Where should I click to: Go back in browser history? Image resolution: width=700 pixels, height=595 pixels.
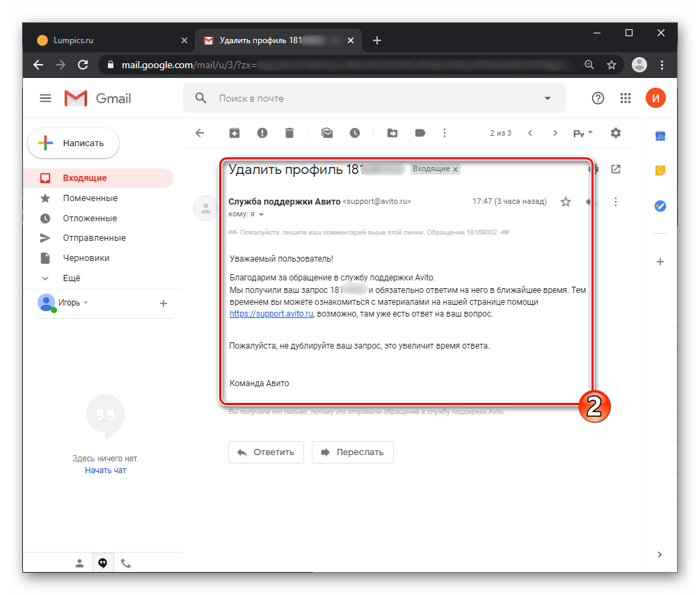point(38,65)
